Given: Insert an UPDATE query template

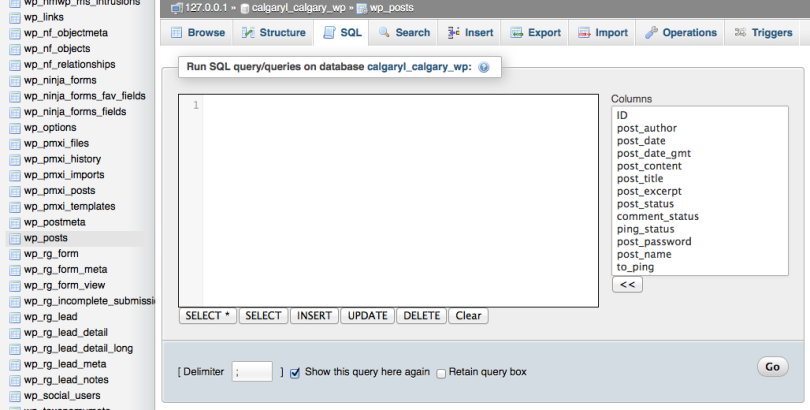Looking at the screenshot, I should 367,316.
